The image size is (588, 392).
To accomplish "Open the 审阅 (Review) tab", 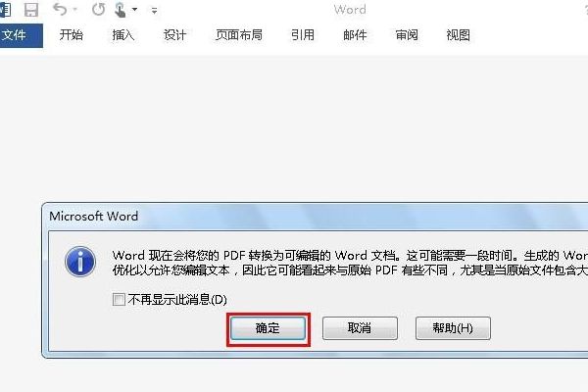I will [407, 35].
